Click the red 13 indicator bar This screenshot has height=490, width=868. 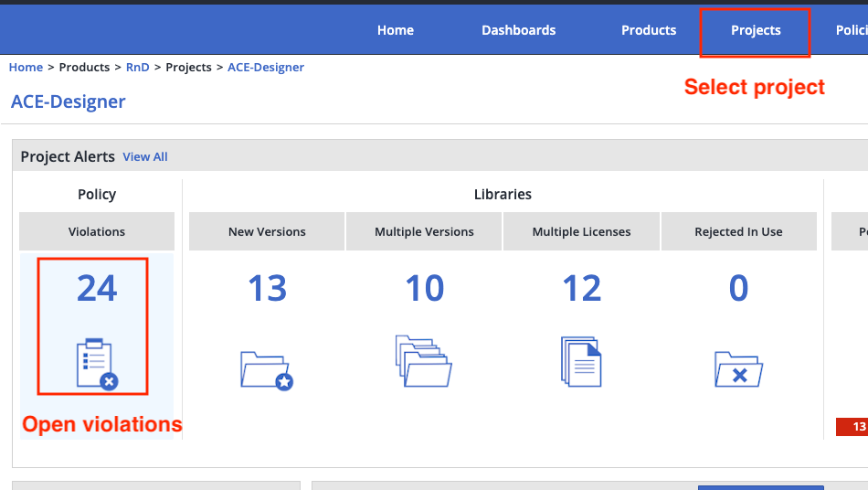click(x=852, y=427)
